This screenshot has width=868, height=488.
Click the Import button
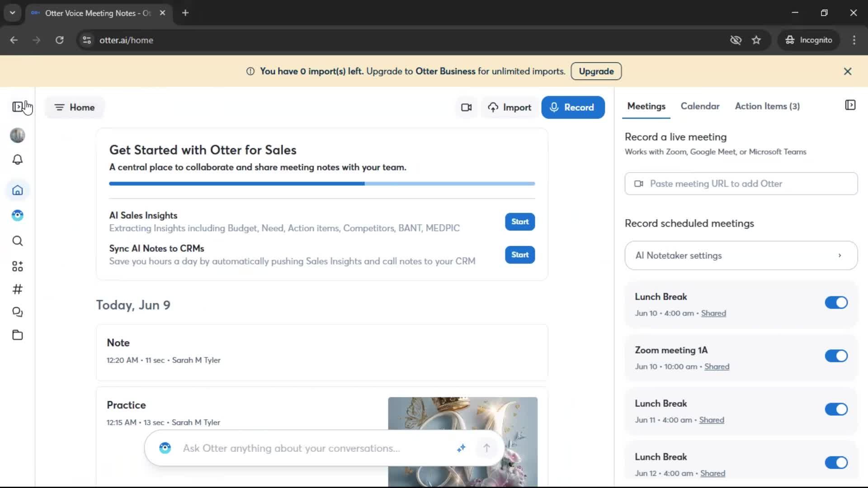coord(509,108)
